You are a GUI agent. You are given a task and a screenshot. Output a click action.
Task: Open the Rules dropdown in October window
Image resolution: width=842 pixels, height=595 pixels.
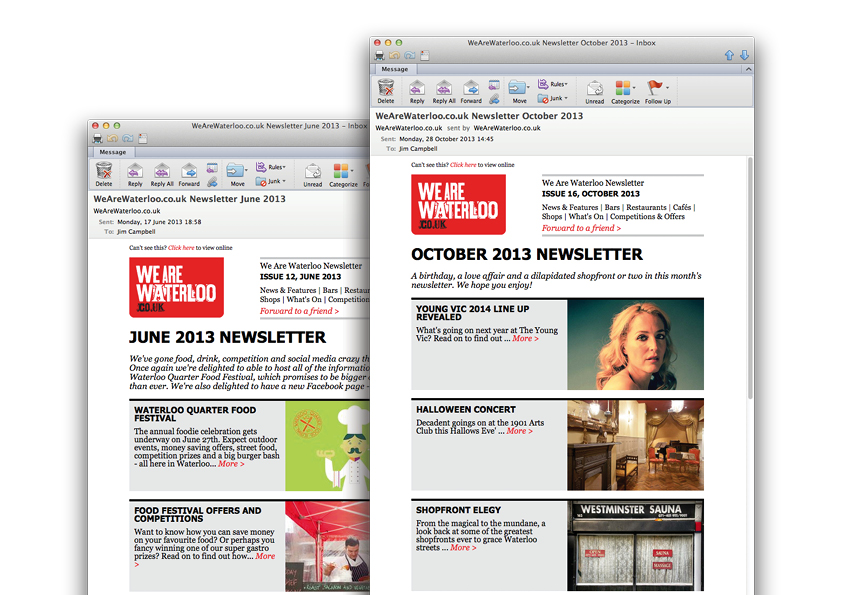click(553, 84)
